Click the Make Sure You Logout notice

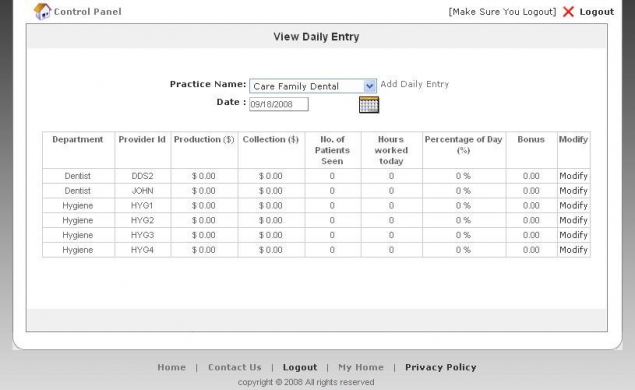point(502,12)
